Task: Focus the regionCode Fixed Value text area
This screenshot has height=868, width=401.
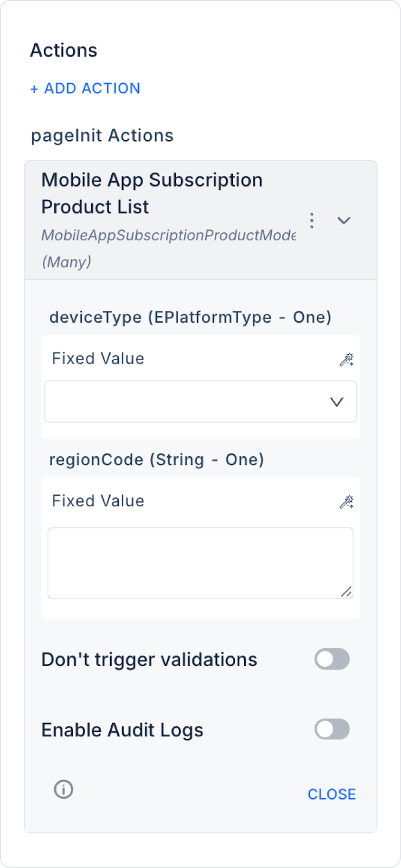Action: click(200, 563)
